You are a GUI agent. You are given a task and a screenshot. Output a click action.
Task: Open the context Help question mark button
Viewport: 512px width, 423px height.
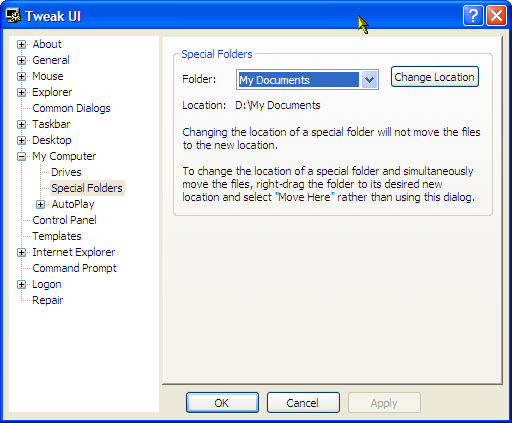[473, 15]
